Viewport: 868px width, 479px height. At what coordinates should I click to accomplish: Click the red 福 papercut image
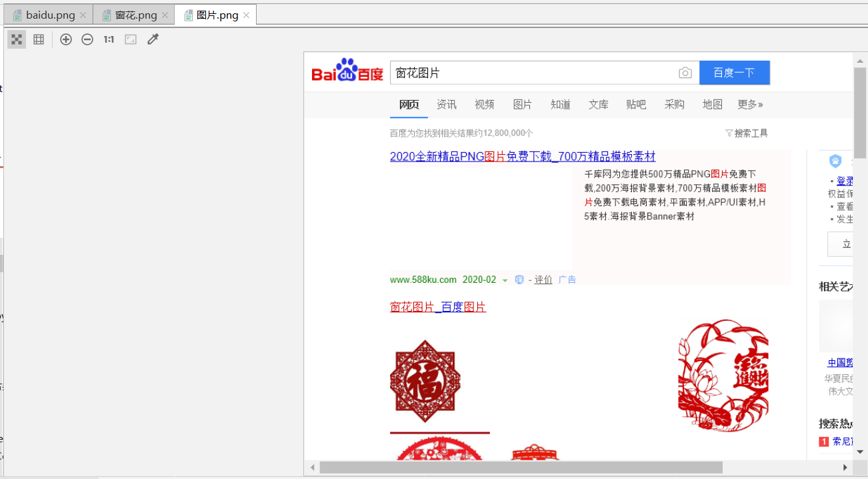point(425,381)
